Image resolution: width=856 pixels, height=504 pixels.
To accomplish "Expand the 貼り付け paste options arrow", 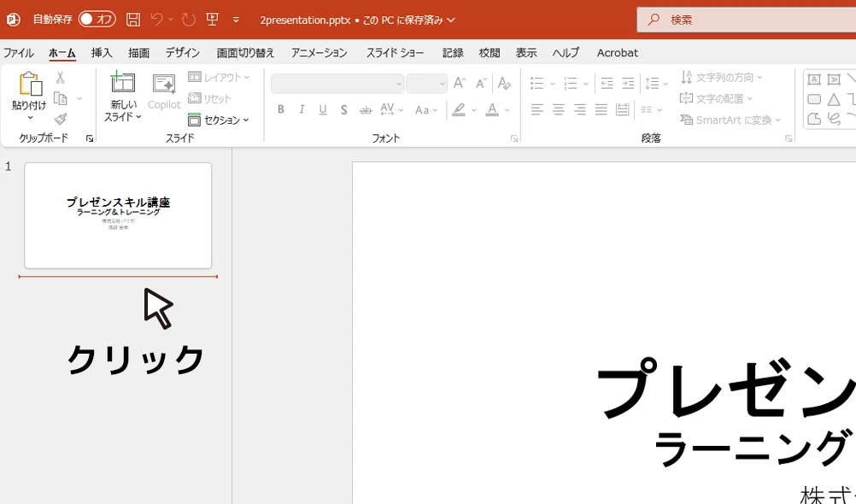I will coord(30,117).
